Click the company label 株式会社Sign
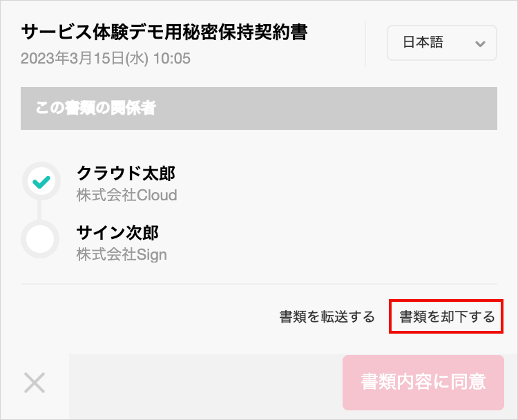Screen dimensions: 518x420 (x=122, y=255)
